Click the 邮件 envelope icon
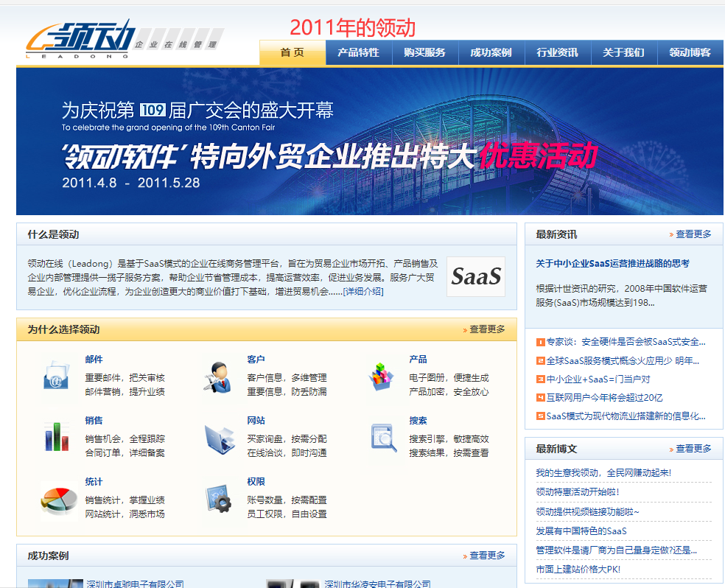 [56, 377]
